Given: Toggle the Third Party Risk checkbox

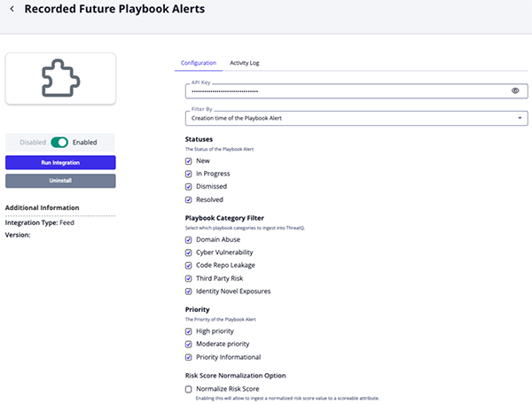Looking at the screenshot, I should [188, 278].
